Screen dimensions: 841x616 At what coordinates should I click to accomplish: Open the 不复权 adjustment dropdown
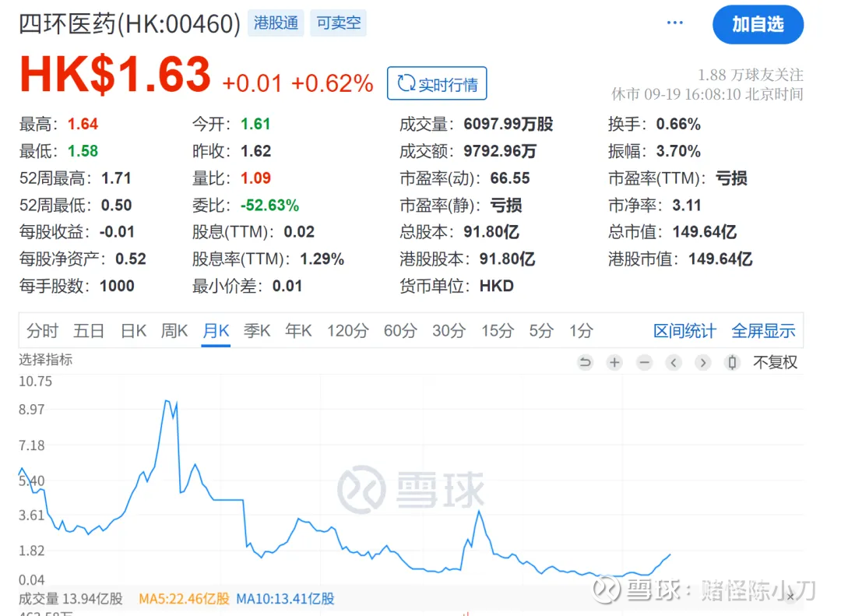[x=775, y=363]
